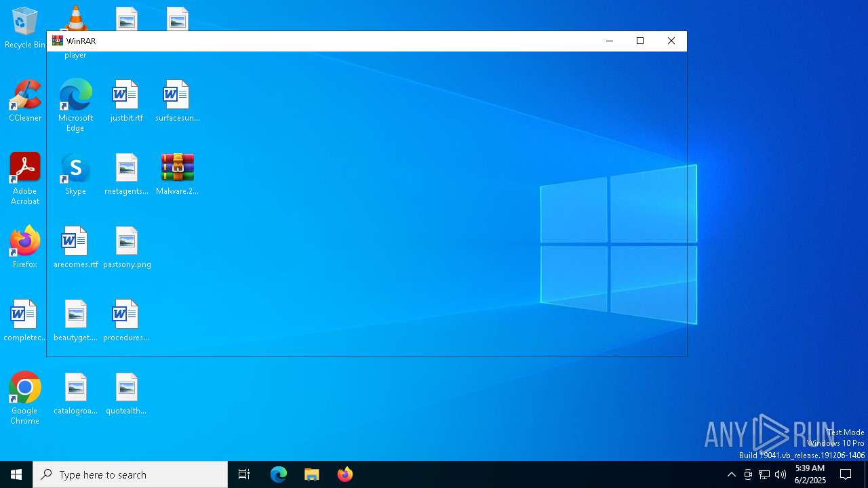Select the Skype desktop shortcut
The height and width of the screenshot is (488, 868).
coord(75,174)
